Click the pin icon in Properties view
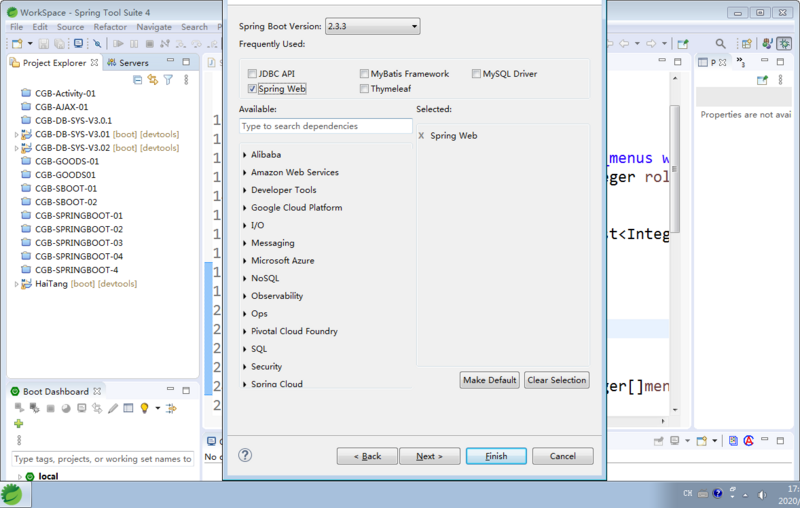The width and height of the screenshot is (800, 508). coord(762,80)
